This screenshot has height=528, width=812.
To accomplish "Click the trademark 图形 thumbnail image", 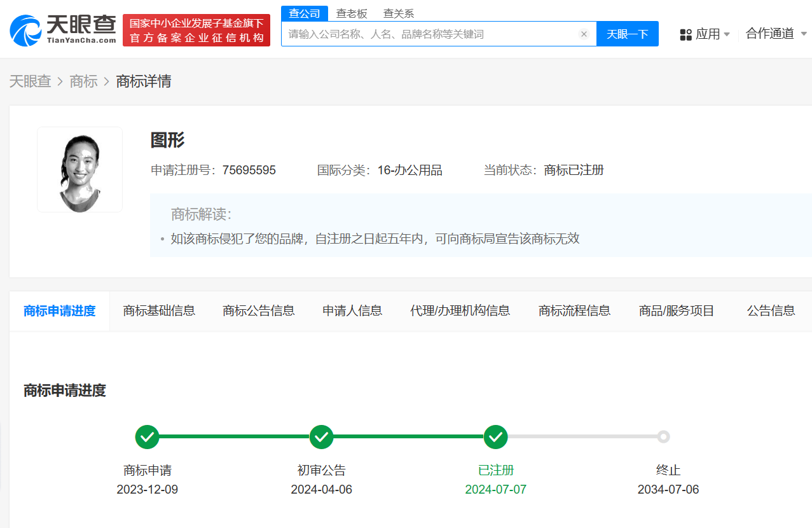I will click(x=79, y=169).
